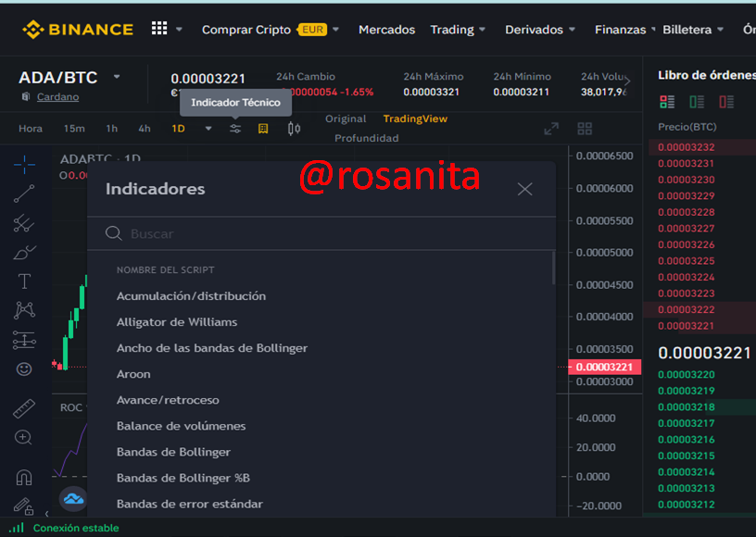The width and height of the screenshot is (756, 537).
Task: Expand more time intervals dropdown
Action: tap(208, 129)
